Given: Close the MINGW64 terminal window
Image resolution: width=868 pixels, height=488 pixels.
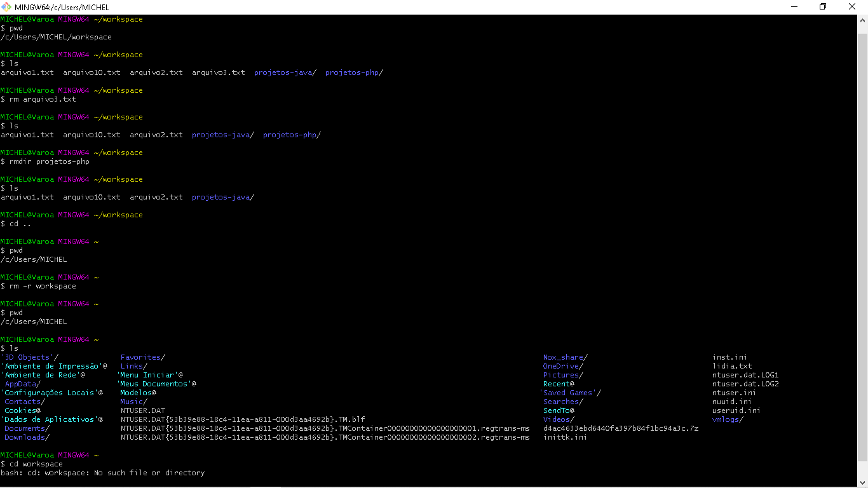Looking at the screenshot, I should [853, 7].
